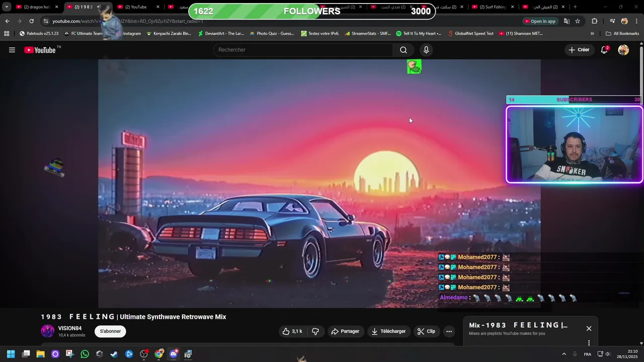Open the more actions ellipsis menu
Viewport: 644px width, 362px height.
click(449, 331)
